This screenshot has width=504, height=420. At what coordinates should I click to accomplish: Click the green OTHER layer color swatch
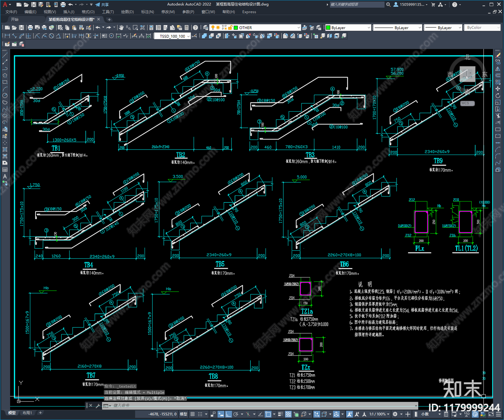[x=236, y=28]
